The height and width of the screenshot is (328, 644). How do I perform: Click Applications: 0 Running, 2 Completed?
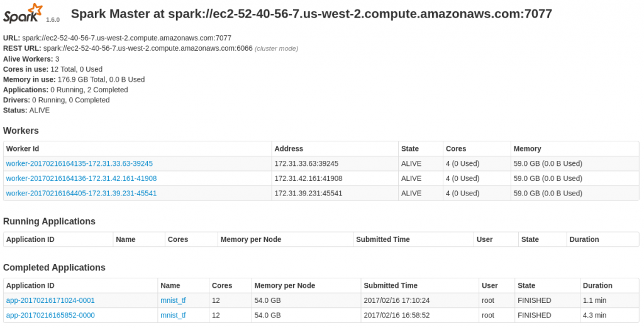(65, 89)
